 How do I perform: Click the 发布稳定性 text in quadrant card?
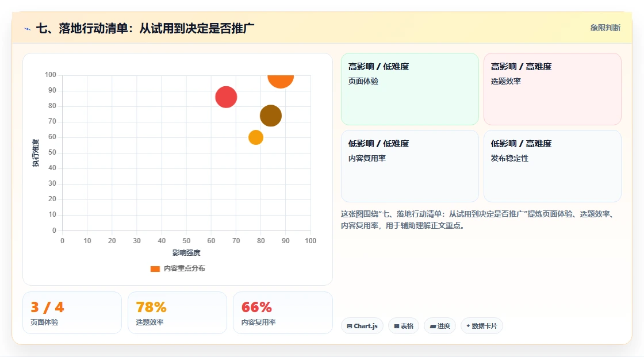(x=509, y=159)
